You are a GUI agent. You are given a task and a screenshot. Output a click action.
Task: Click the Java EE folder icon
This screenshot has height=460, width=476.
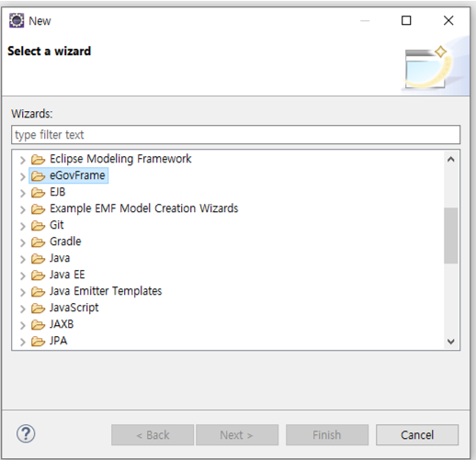[x=38, y=275]
